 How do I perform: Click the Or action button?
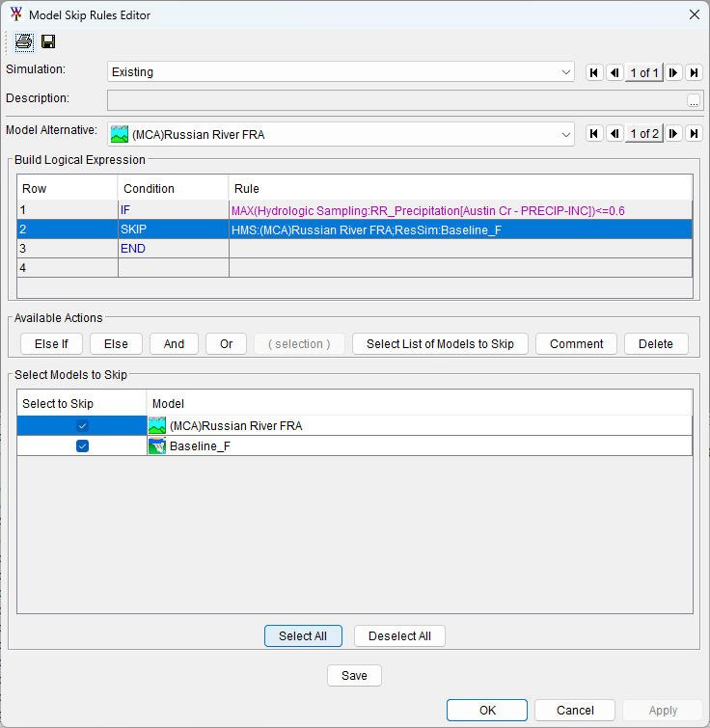click(226, 344)
